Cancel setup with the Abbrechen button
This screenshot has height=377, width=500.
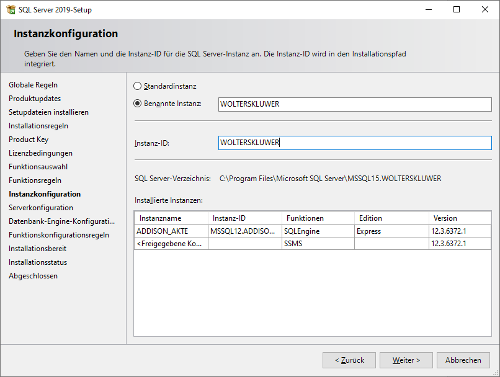[x=463, y=360]
